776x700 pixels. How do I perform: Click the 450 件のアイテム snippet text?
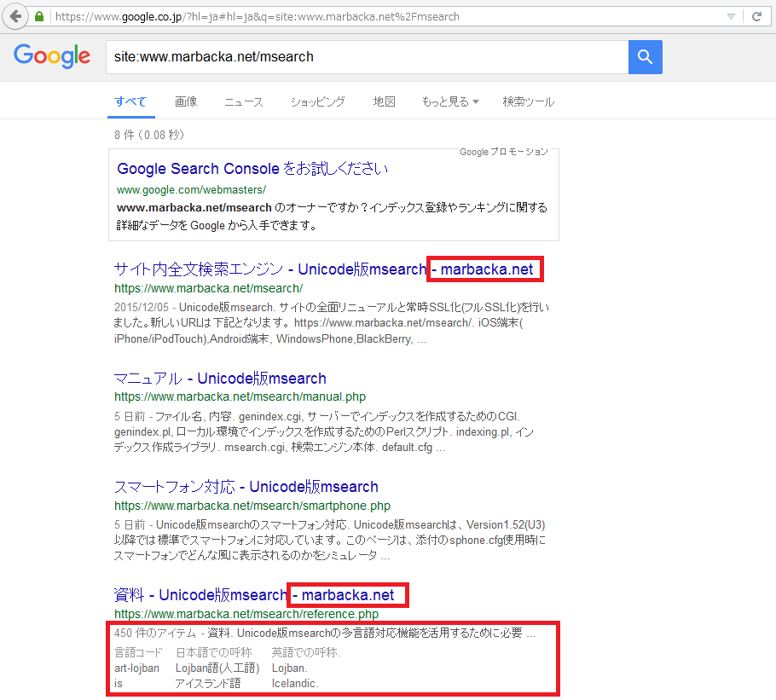pyautogui.click(x=155, y=633)
